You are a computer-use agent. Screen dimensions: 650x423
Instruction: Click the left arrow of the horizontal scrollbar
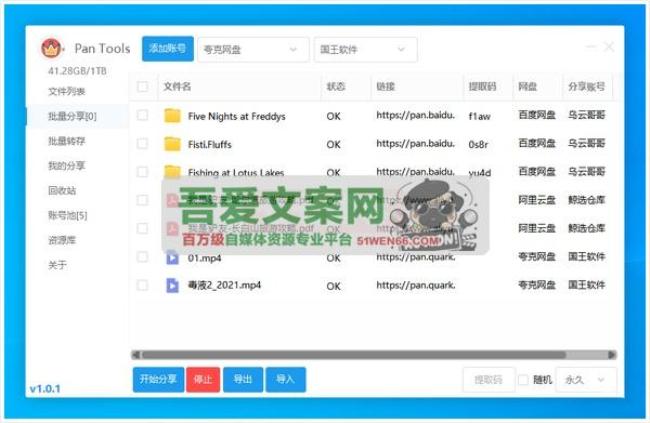tap(136, 355)
